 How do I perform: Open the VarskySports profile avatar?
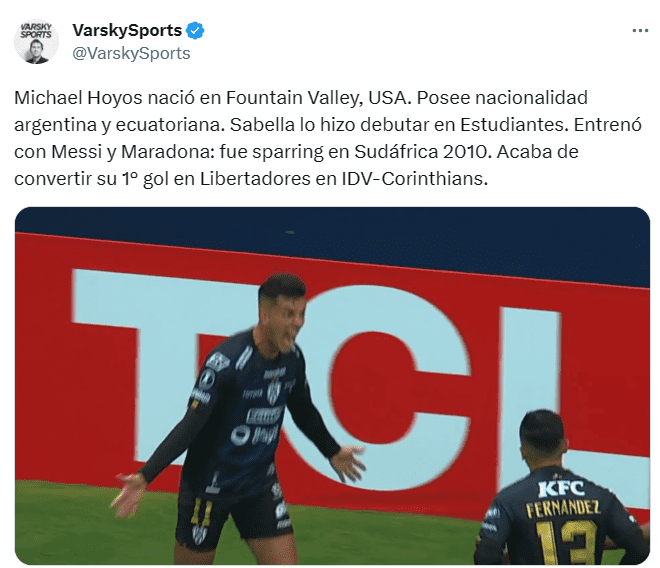36,41
